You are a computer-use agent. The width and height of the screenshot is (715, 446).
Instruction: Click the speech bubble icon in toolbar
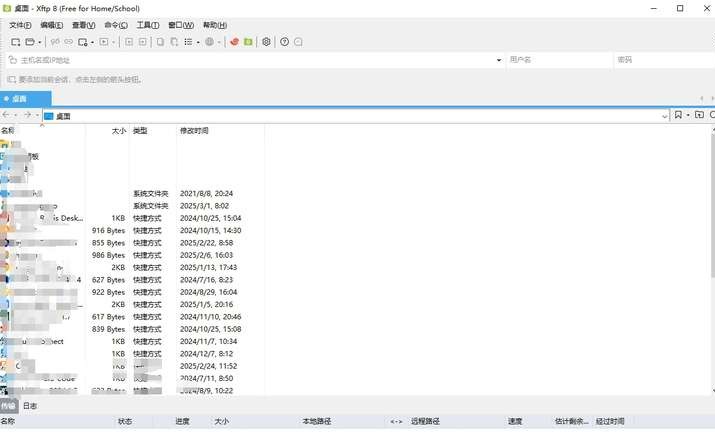298,42
